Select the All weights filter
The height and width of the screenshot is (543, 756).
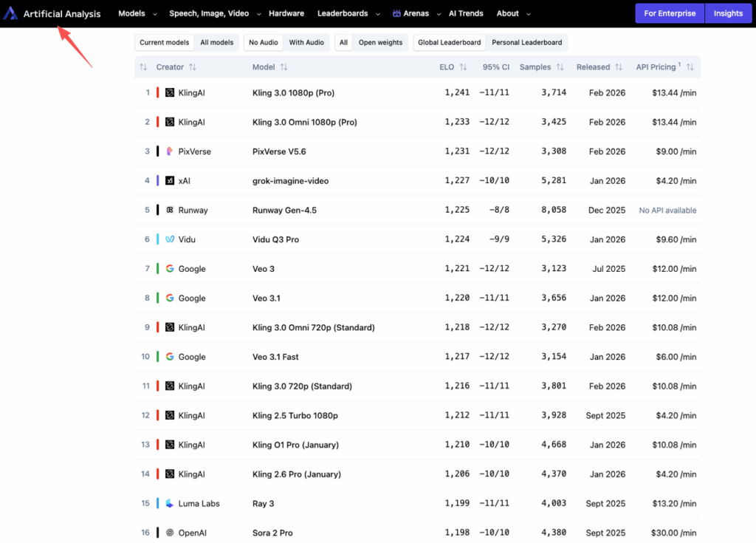click(343, 42)
